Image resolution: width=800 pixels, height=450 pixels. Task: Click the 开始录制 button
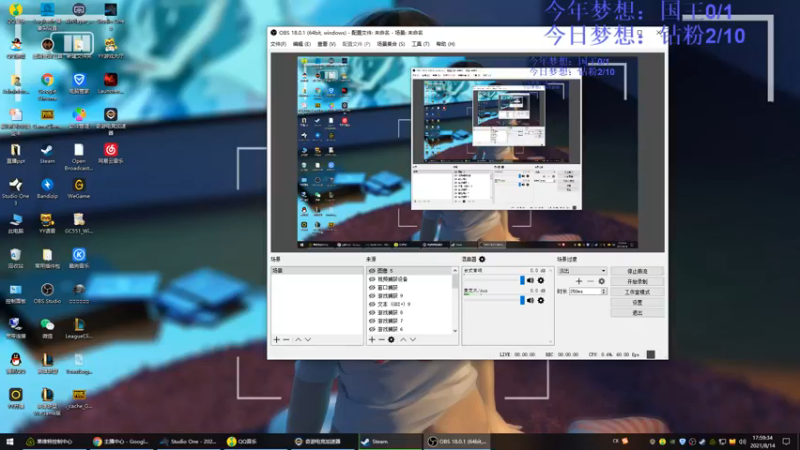coord(637,282)
